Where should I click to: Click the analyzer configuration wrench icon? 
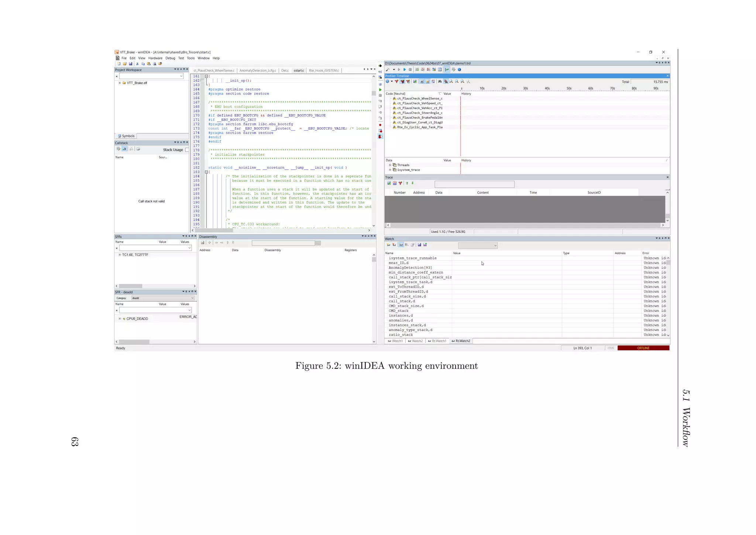(x=388, y=69)
